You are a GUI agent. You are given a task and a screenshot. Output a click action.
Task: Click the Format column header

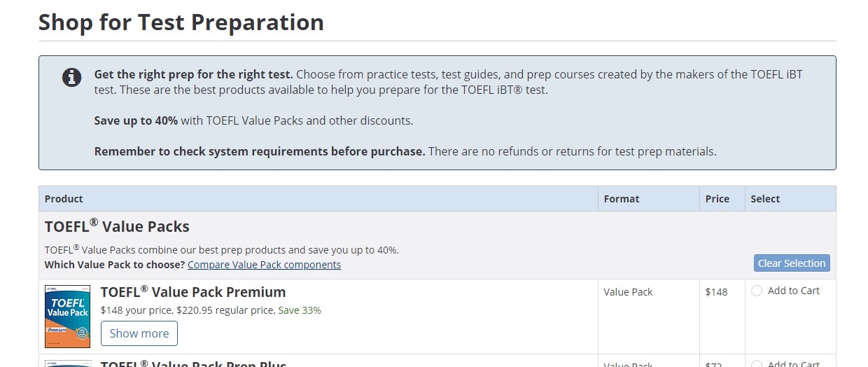[622, 199]
